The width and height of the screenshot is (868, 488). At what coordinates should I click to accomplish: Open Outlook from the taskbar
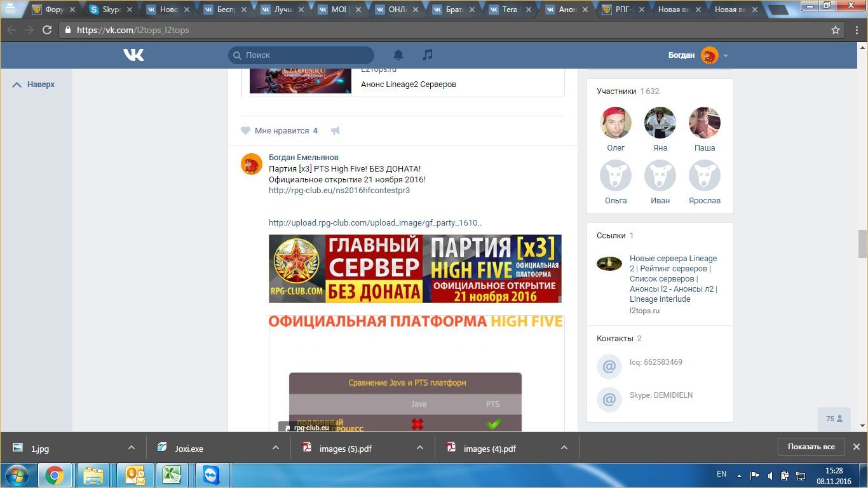pos(134,476)
